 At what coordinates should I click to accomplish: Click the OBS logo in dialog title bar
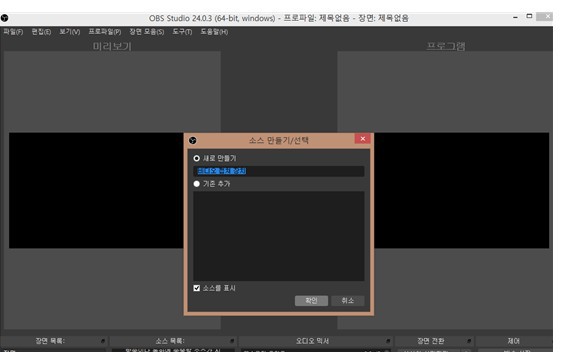click(x=193, y=140)
